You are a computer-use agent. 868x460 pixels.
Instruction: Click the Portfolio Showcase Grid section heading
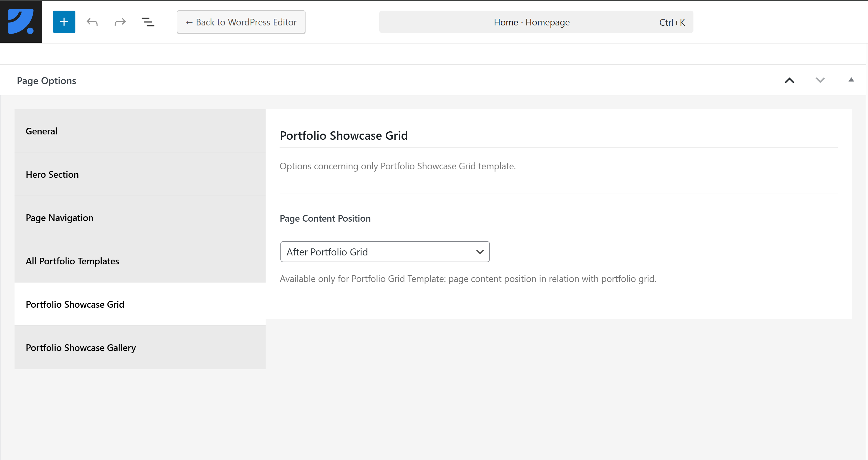(x=344, y=136)
